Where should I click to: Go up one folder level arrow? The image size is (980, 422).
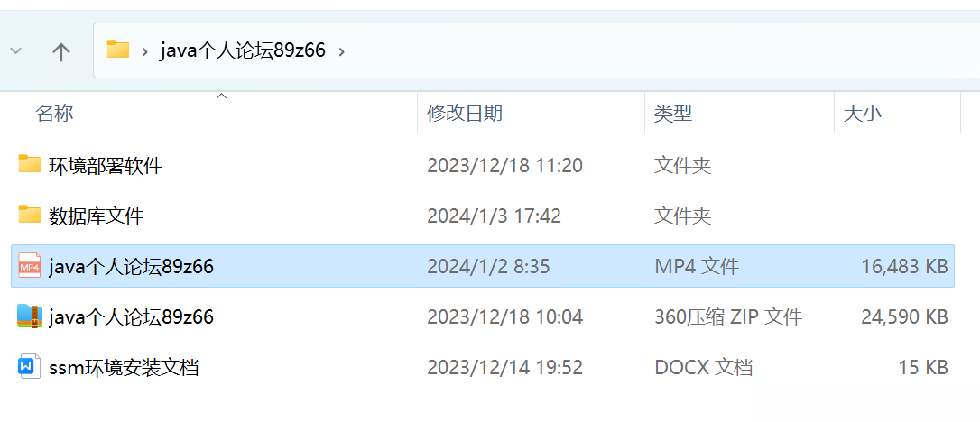(60, 51)
